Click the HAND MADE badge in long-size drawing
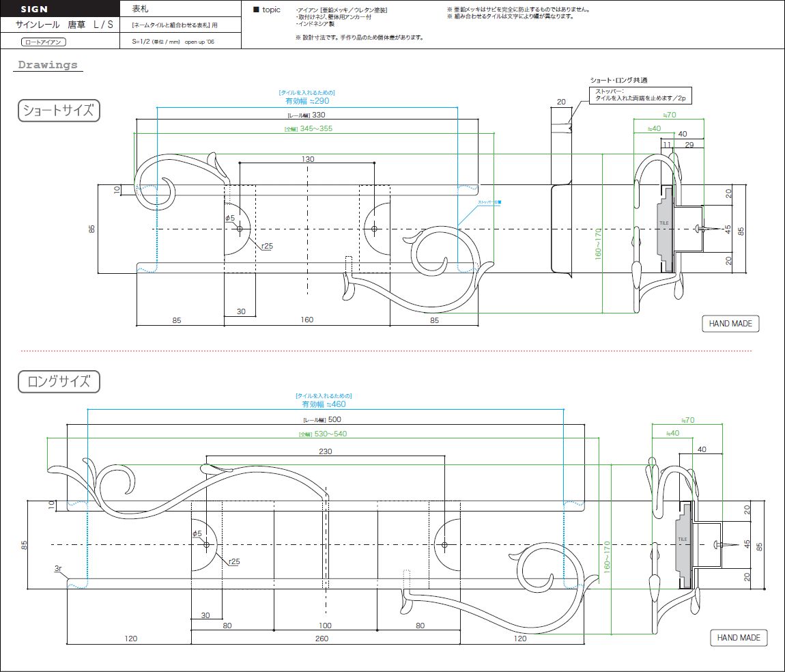The width and height of the screenshot is (785, 672). (739, 638)
